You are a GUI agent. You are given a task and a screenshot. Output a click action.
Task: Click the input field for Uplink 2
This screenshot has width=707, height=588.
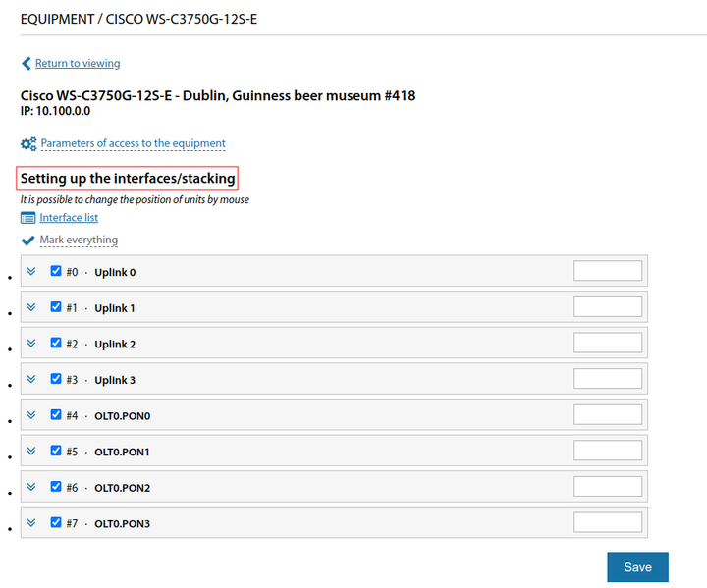coord(607,344)
